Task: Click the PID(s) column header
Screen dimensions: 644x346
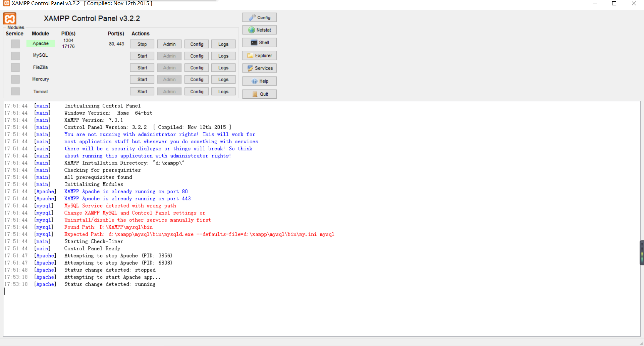Action: tap(68, 34)
